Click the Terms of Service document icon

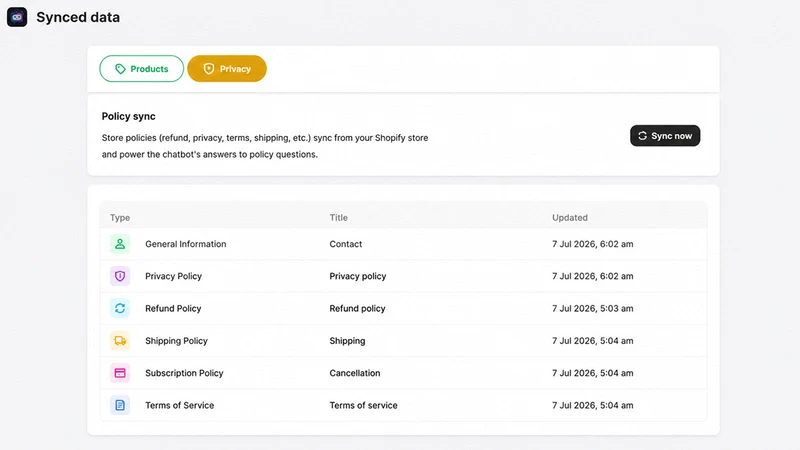click(120, 405)
